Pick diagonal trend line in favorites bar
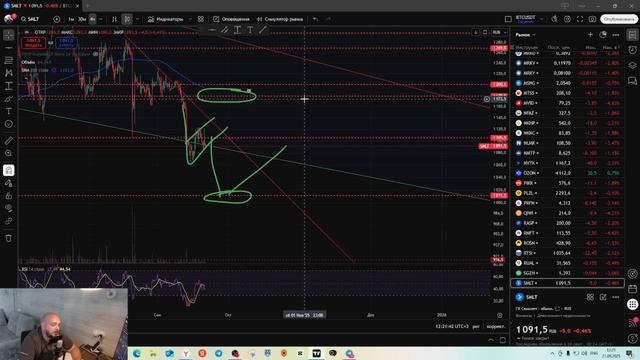The width and height of the screenshot is (640, 360). (263, 30)
